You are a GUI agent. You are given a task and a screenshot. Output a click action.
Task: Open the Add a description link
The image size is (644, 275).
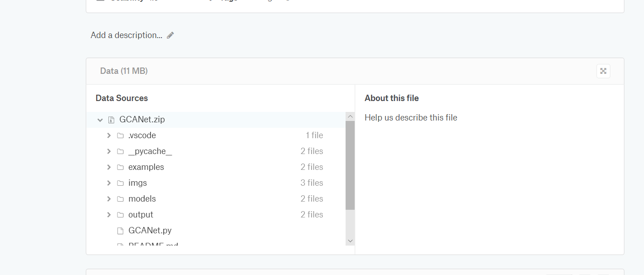click(126, 35)
